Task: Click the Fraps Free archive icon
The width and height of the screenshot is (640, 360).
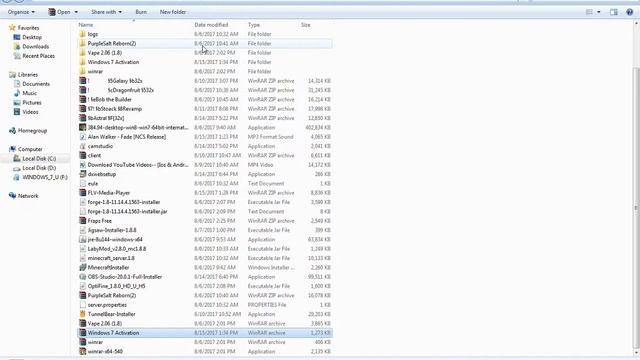Action: 82,221
